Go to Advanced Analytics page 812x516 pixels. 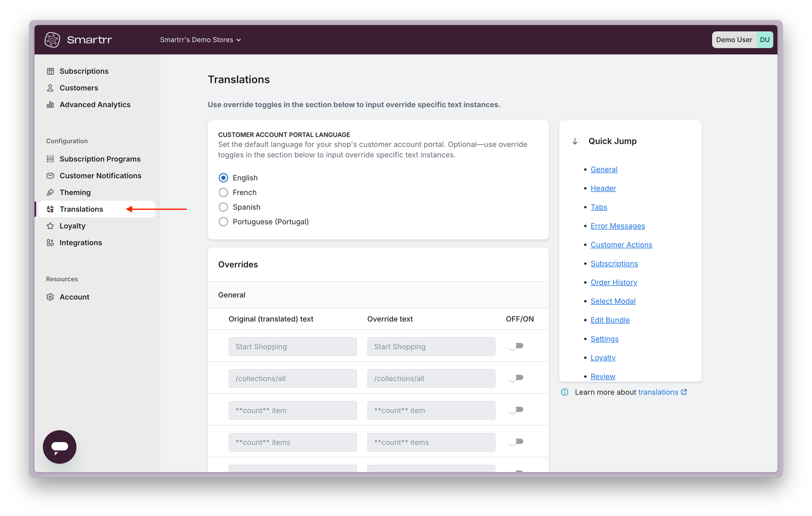click(x=95, y=105)
